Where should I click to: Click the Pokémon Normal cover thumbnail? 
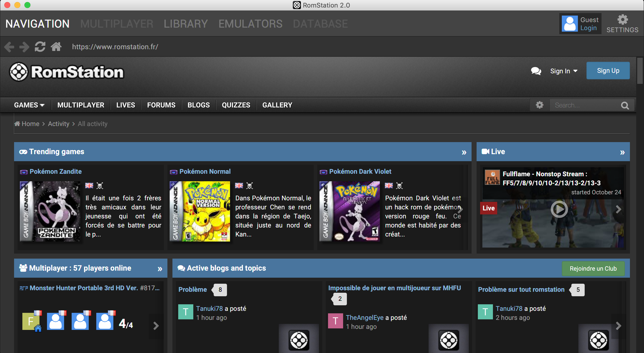click(200, 211)
